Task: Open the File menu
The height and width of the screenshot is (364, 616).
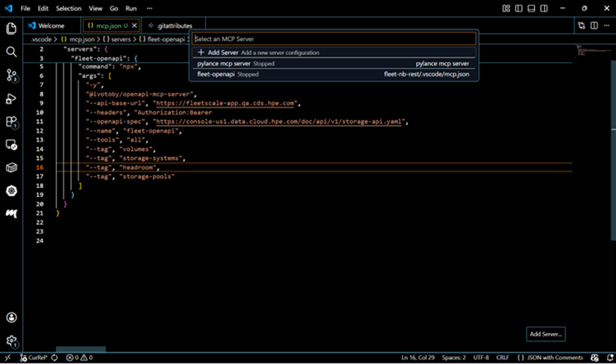Action: (26, 8)
